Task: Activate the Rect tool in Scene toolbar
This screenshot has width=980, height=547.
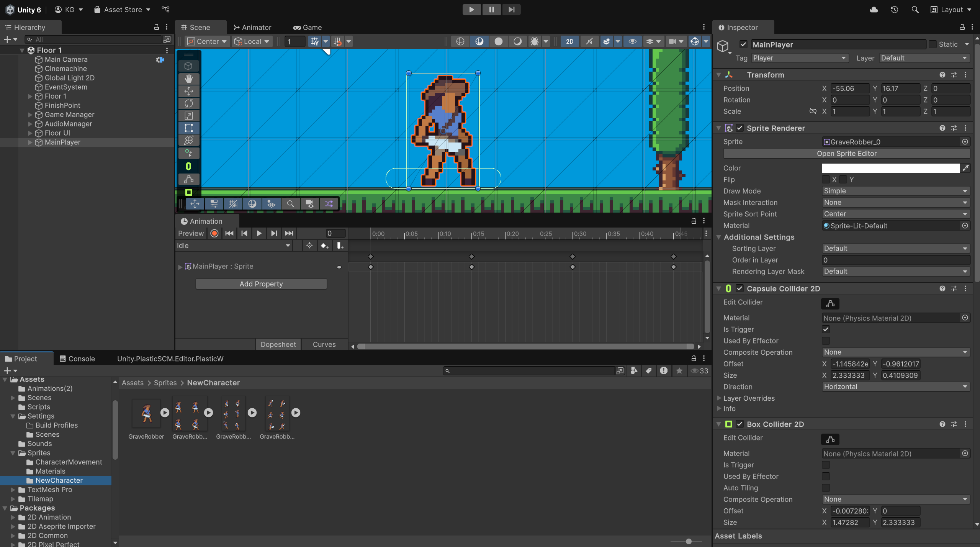Action: click(188, 128)
